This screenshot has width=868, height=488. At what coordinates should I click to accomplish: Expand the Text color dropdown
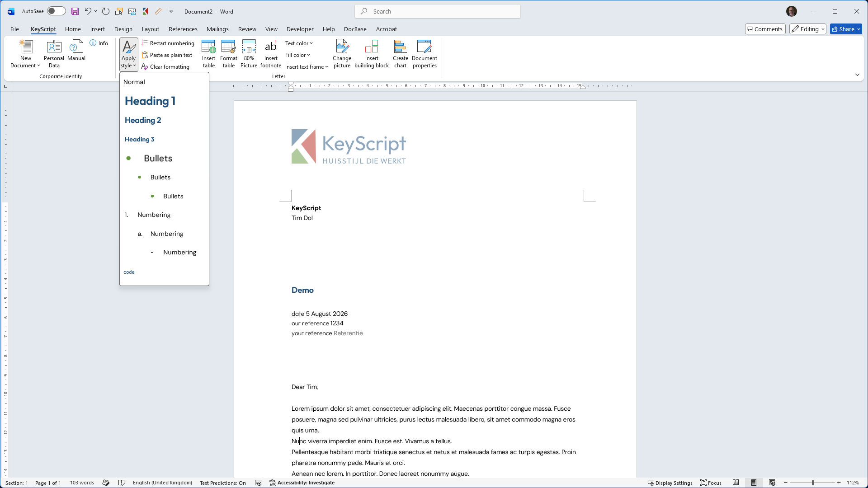tap(299, 43)
